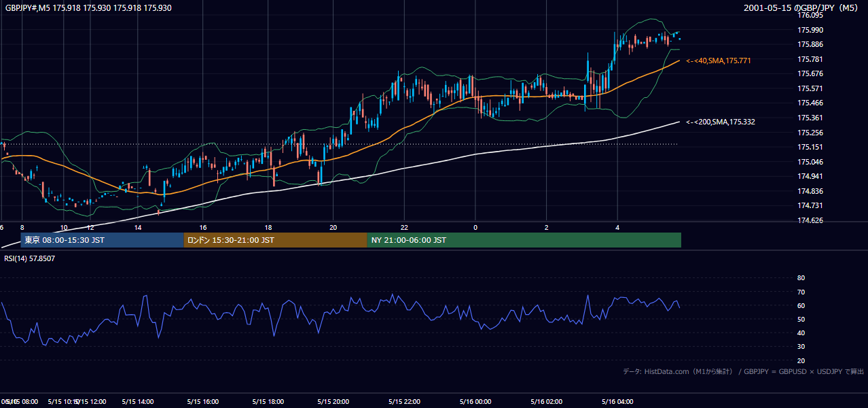Click the bottom date label 5/15 16:00
This screenshot has height=408, width=868.
pos(202,402)
